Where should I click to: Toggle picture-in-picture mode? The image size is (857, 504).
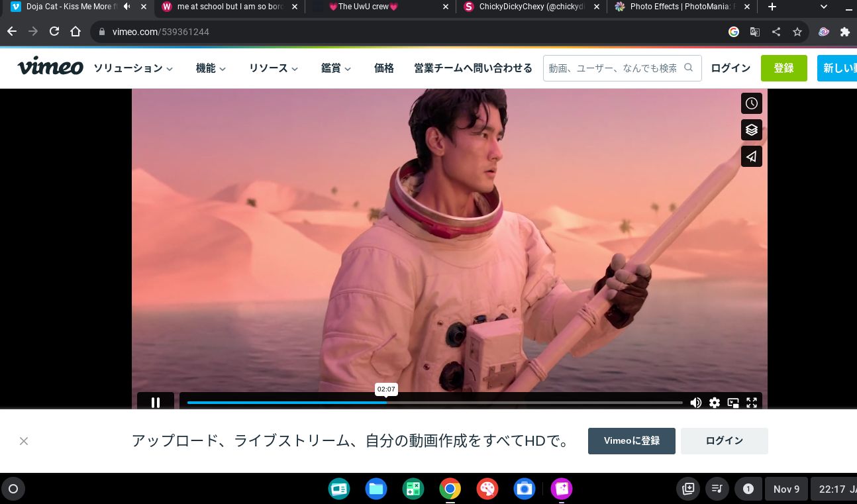pos(733,403)
